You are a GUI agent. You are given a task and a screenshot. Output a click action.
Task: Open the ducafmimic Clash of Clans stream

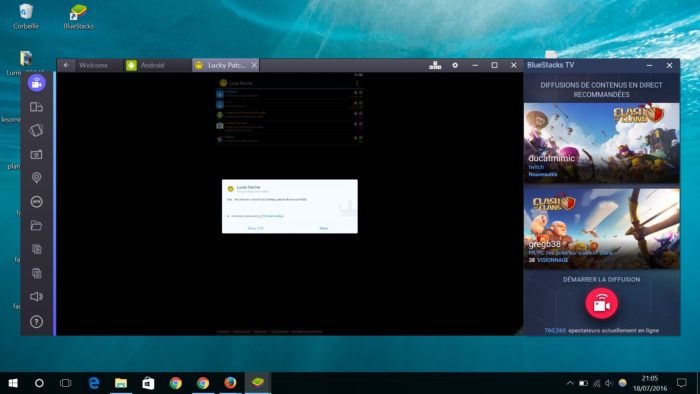601,143
